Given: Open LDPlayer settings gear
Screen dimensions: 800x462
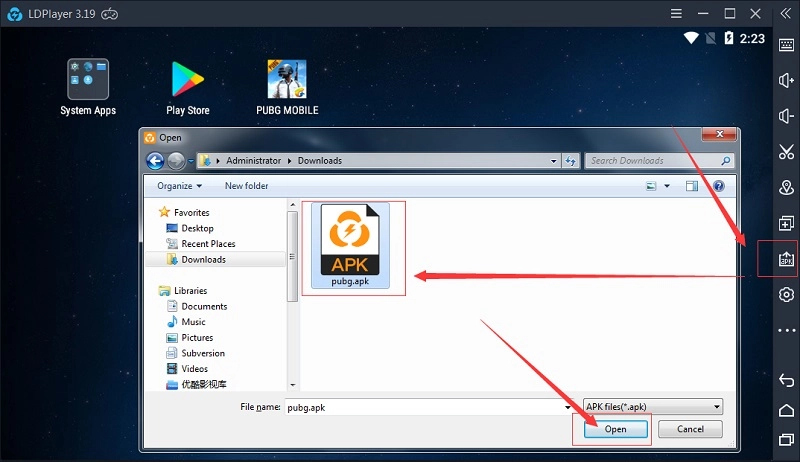Looking at the screenshot, I should click(786, 295).
